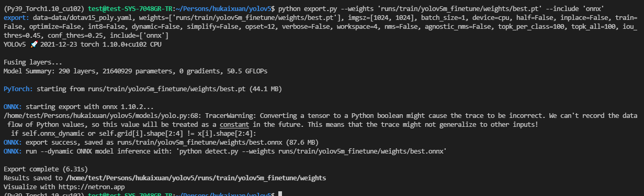Viewport: 644px width, 196px height.
Task: Click the underlined word constant
Action: (x=235, y=124)
